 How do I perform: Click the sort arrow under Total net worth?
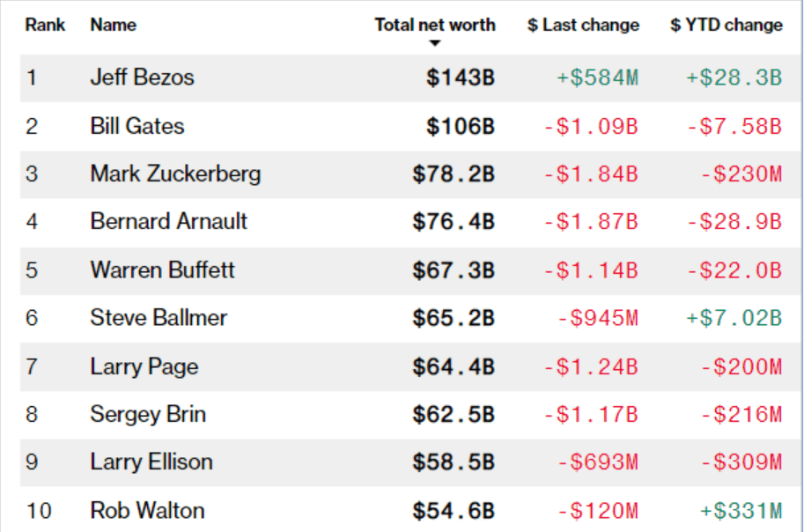pos(434,43)
